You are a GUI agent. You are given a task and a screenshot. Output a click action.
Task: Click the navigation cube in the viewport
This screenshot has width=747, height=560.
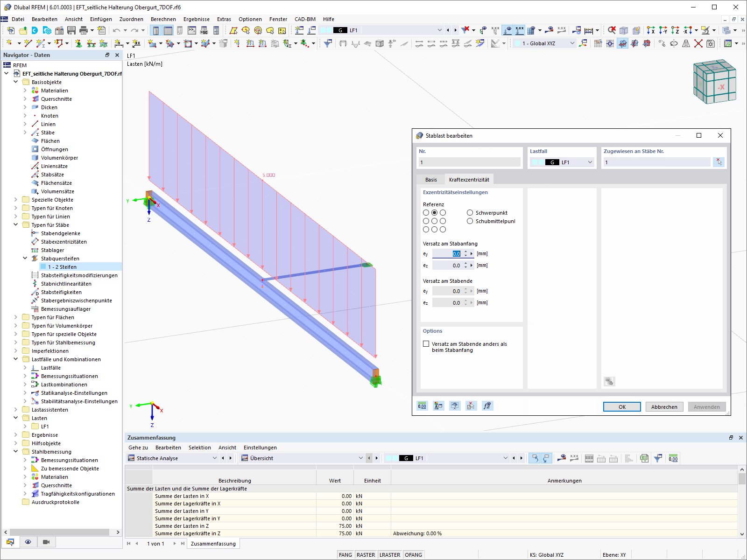[x=714, y=82]
